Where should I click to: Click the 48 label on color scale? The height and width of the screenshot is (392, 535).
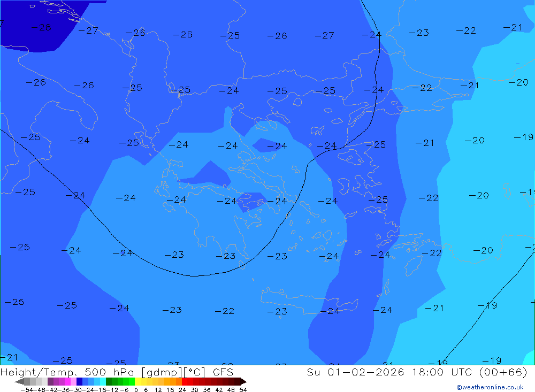tap(231, 390)
